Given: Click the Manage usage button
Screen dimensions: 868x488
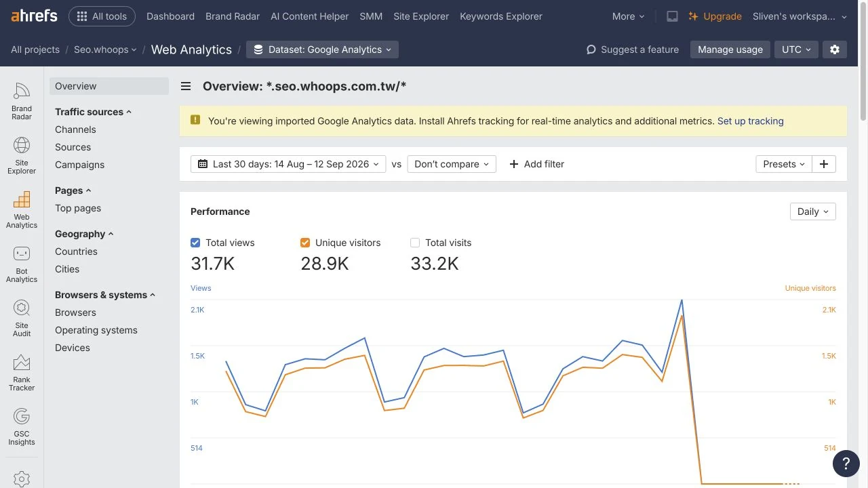Looking at the screenshot, I should pos(730,49).
